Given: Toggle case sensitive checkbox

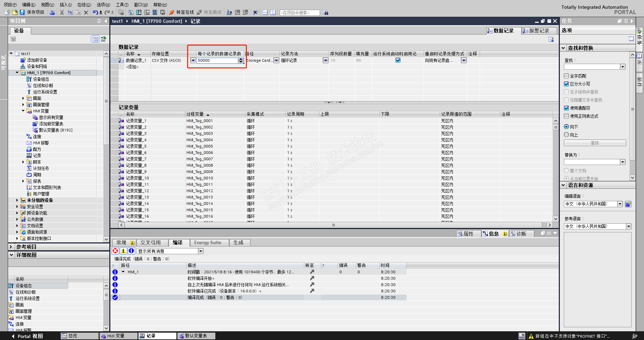Looking at the screenshot, I should tap(567, 84).
